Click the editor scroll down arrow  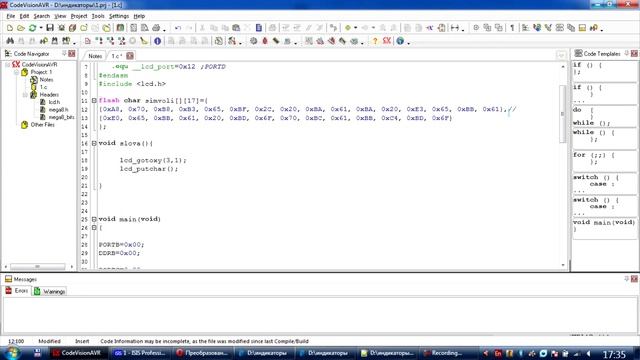click(563, 265)
